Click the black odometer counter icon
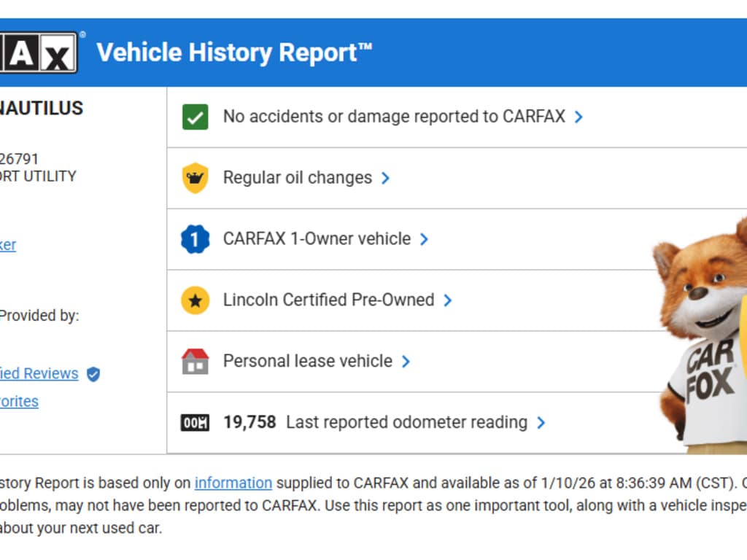 click(x=195, y=422)
